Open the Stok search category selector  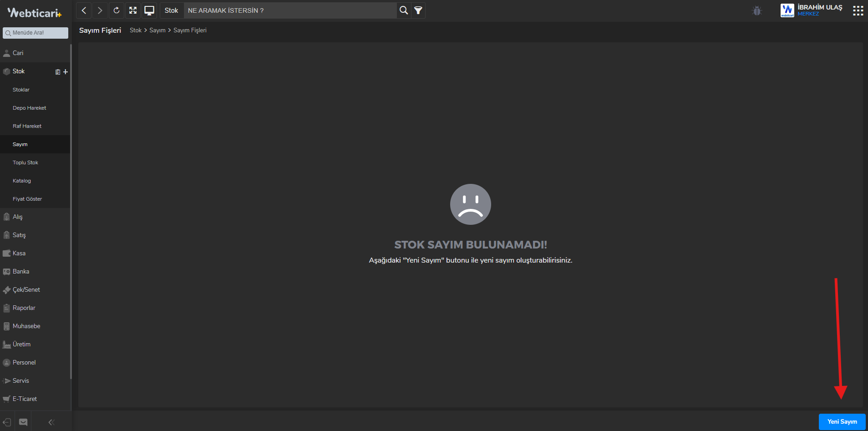[172, 10]
